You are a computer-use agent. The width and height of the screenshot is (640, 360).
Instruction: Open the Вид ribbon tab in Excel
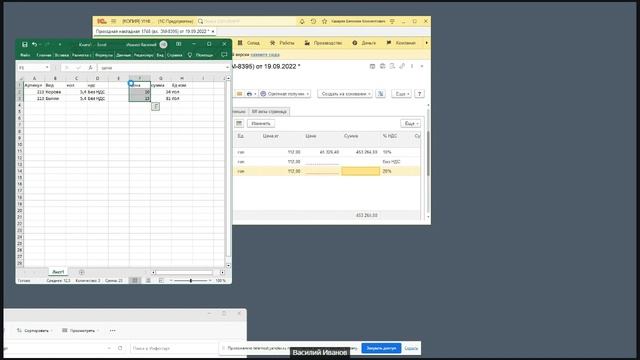[160, 55]
